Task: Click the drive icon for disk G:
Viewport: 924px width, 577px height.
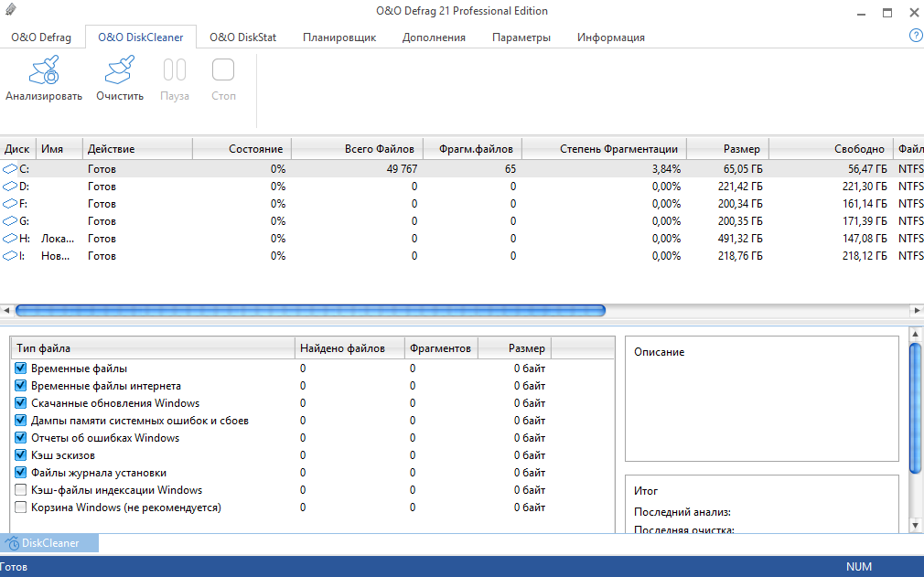Action: point(10,220)
